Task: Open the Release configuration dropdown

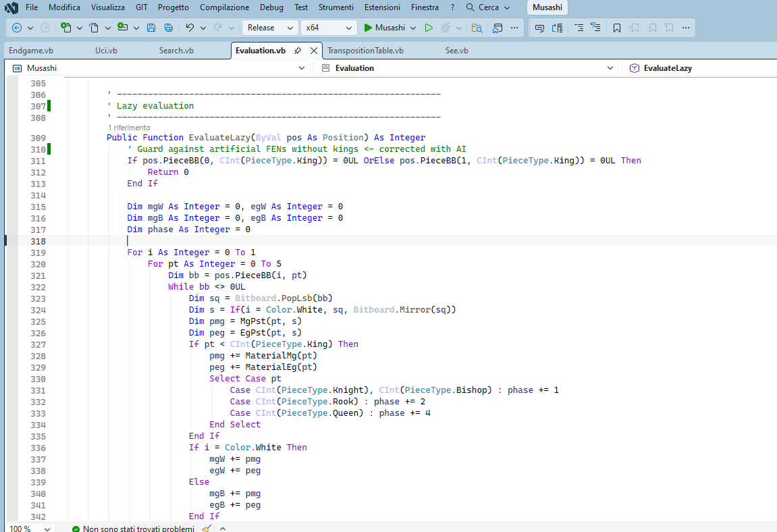Action: 270,28
